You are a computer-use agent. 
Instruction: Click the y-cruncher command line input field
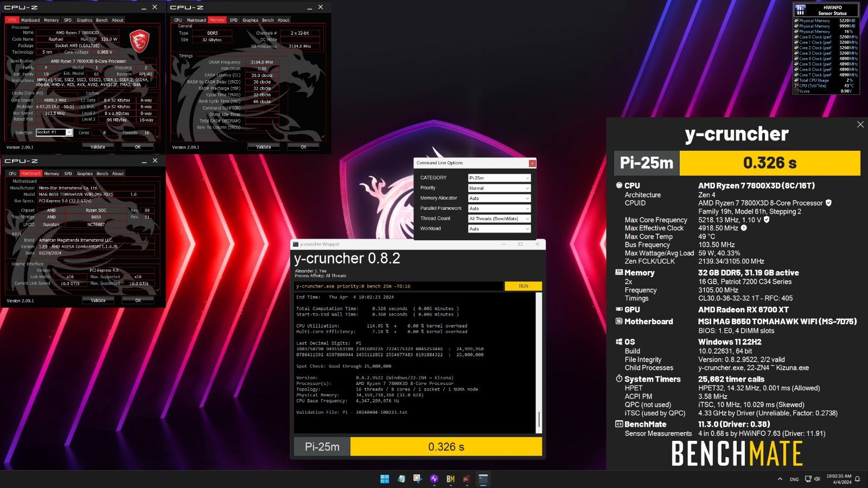(x=399, y=286)
